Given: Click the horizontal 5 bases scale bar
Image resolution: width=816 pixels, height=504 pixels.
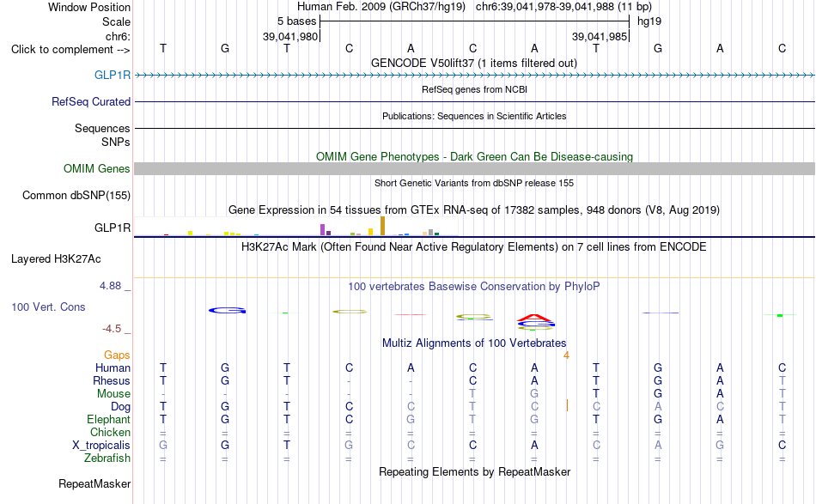Looking at the screenshot, I should pos(475,21).
